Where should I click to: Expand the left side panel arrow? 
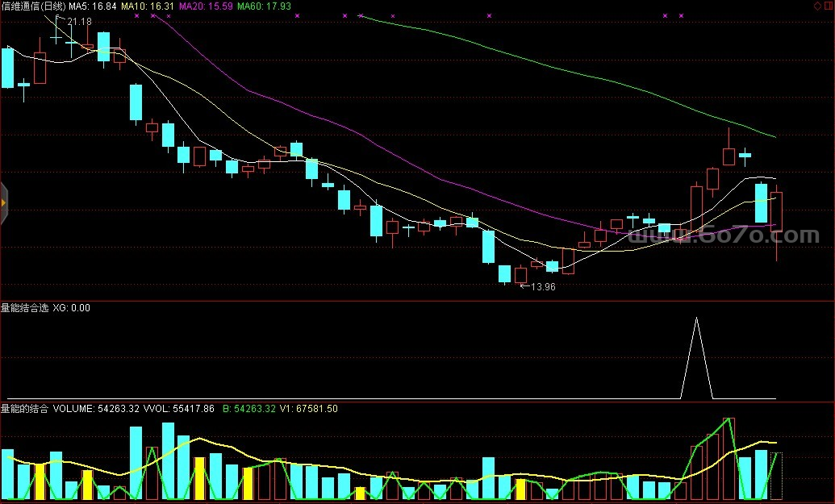3,202
